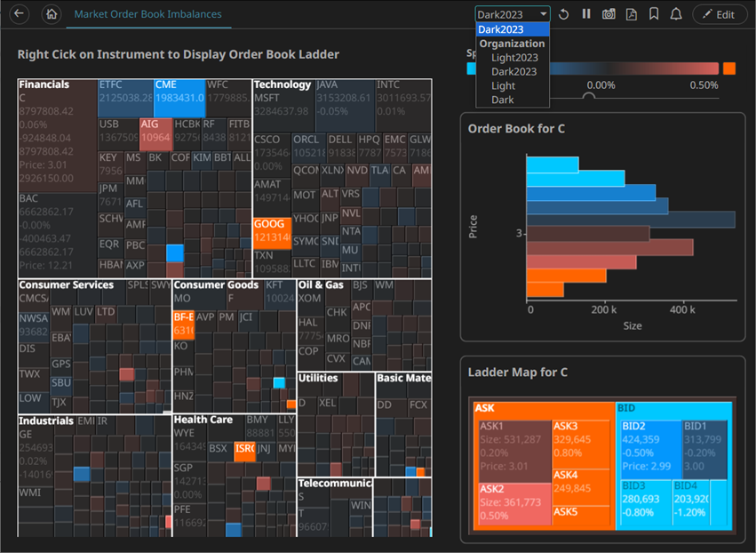Pause the live data updates
Screen dimensions: 756x553
click(x=586, y=14)
